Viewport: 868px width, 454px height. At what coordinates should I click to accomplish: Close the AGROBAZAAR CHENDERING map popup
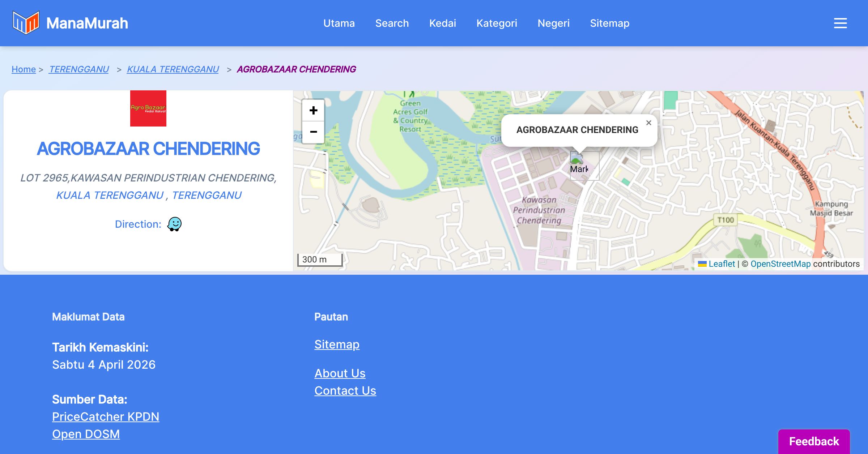[648, 123]
